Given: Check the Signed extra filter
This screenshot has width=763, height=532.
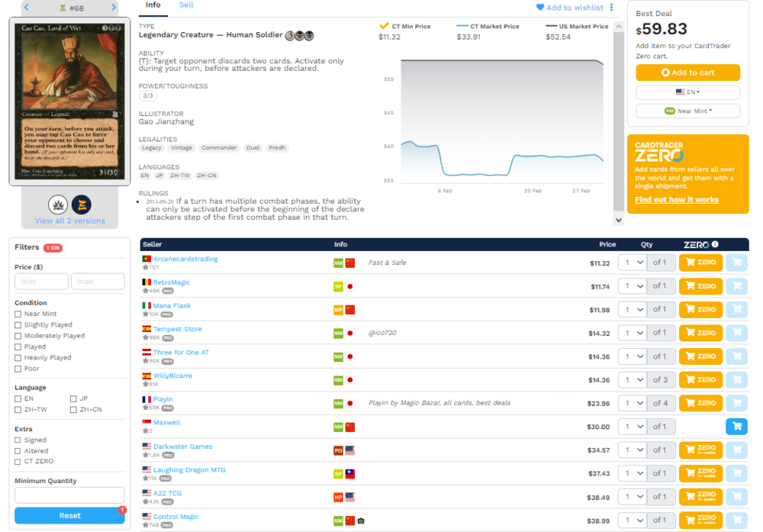Looking at the screenshot, I should pos(18,440).
